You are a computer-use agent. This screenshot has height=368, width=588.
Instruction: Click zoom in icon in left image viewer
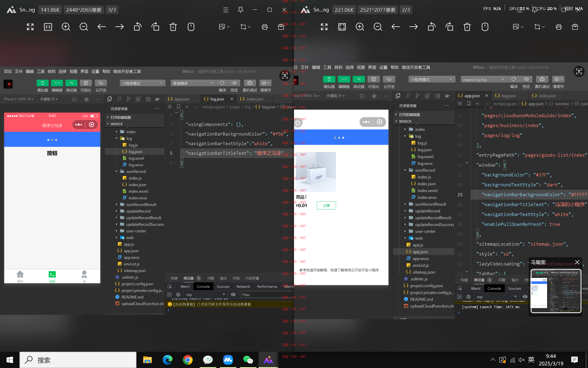[66, 27]
